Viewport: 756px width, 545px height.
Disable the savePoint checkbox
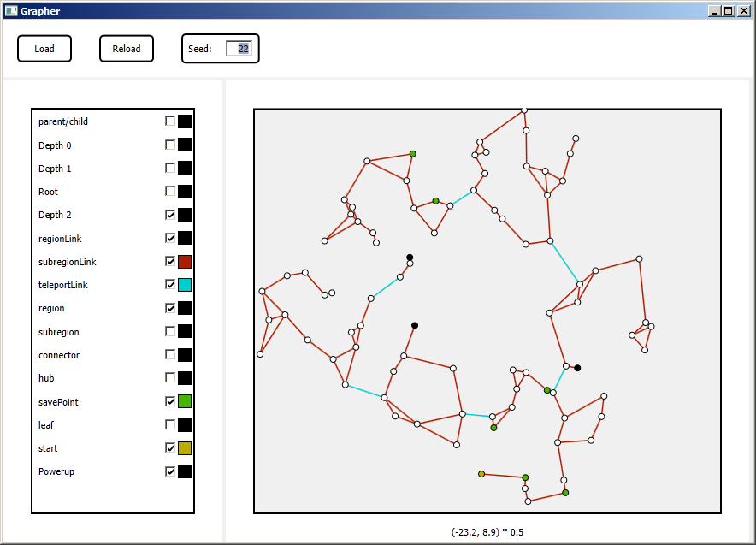pos(170,401)
